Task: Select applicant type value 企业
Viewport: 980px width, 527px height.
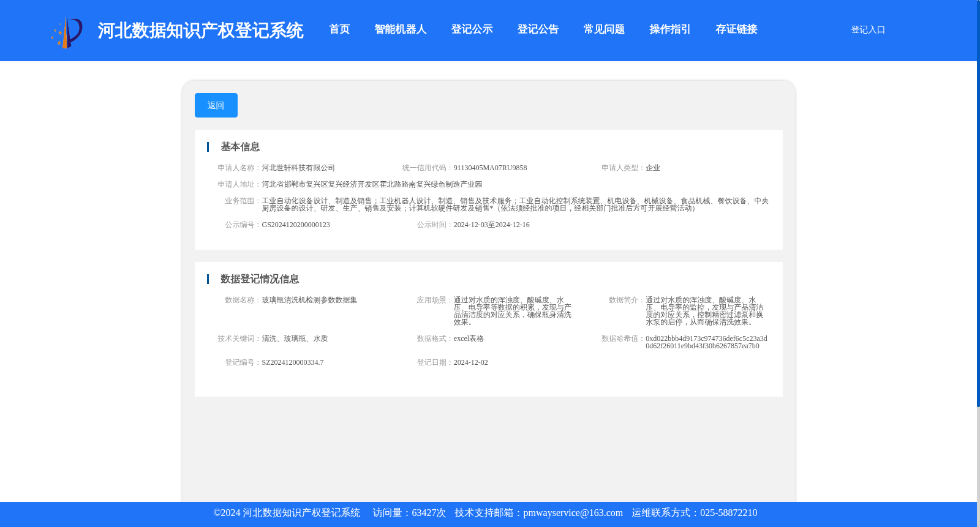Action: [x=653, y=168]
